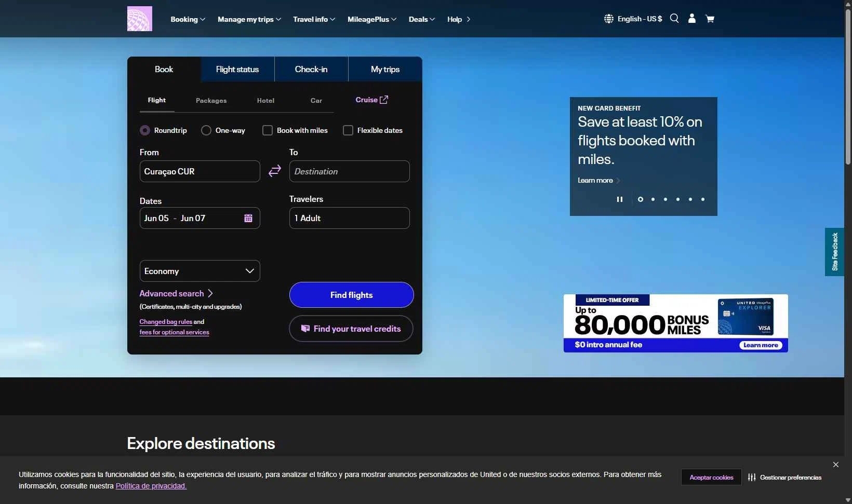Switch to the My trips tab
The width and height of the screenshot is (852, 504).
click(x=385, y=69)
